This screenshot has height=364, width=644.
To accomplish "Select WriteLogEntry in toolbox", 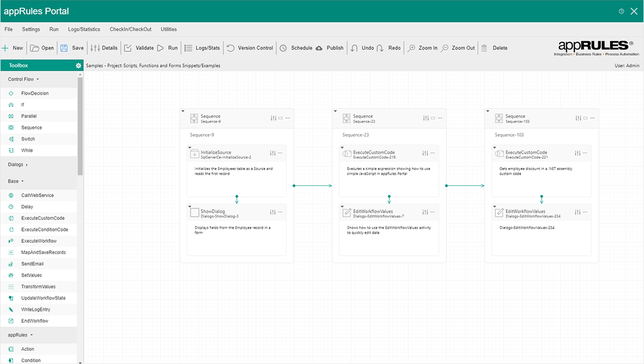I will coord(39,310).
